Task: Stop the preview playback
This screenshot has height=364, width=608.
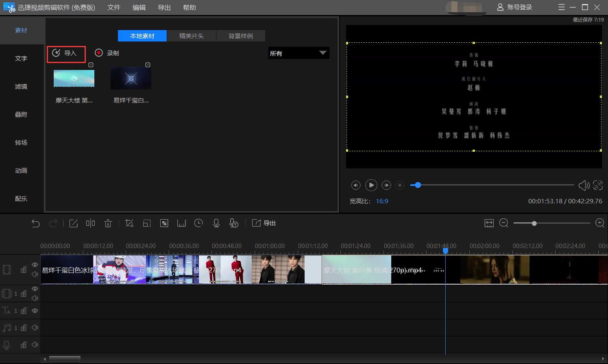Action: click(x=400, y=185)
